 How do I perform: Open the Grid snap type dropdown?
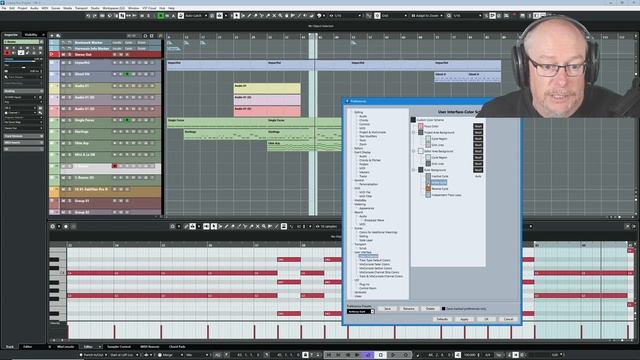[394, 16]
